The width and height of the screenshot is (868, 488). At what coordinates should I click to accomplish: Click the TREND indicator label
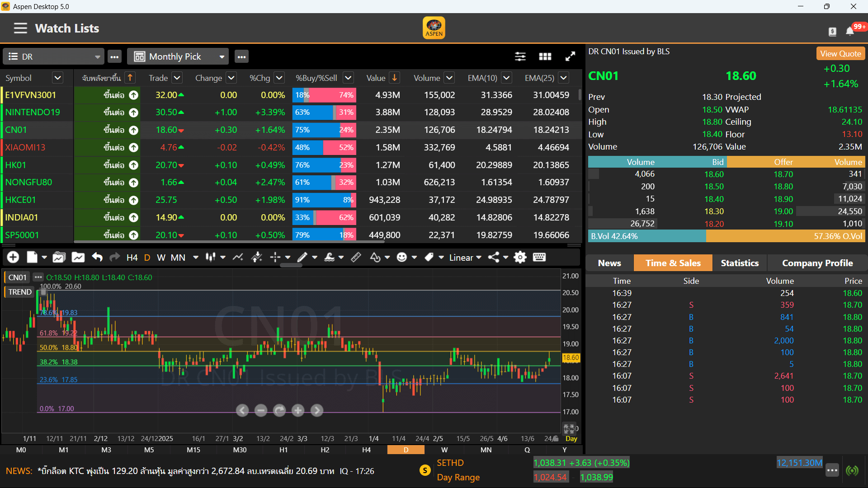(20, 292)
